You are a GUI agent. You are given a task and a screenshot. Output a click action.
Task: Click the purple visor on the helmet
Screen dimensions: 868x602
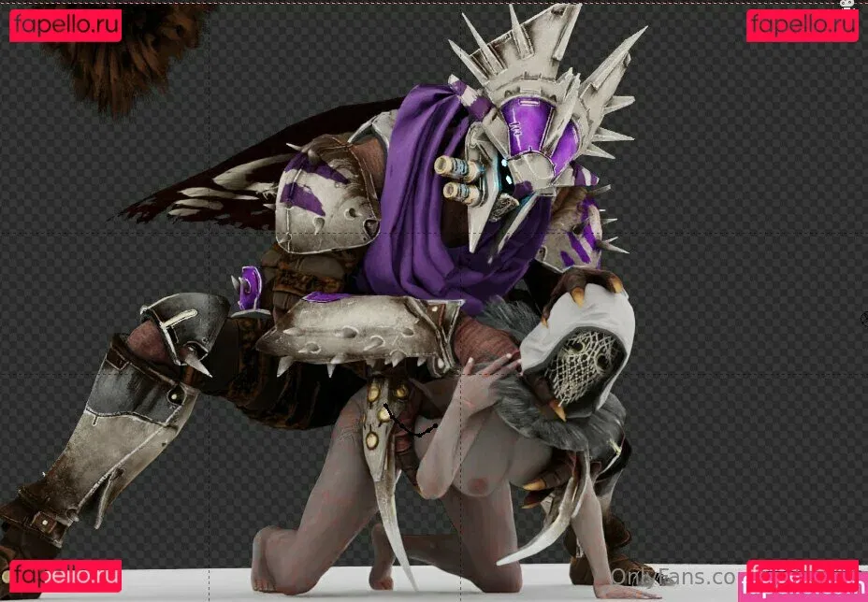tap(527, 126)
